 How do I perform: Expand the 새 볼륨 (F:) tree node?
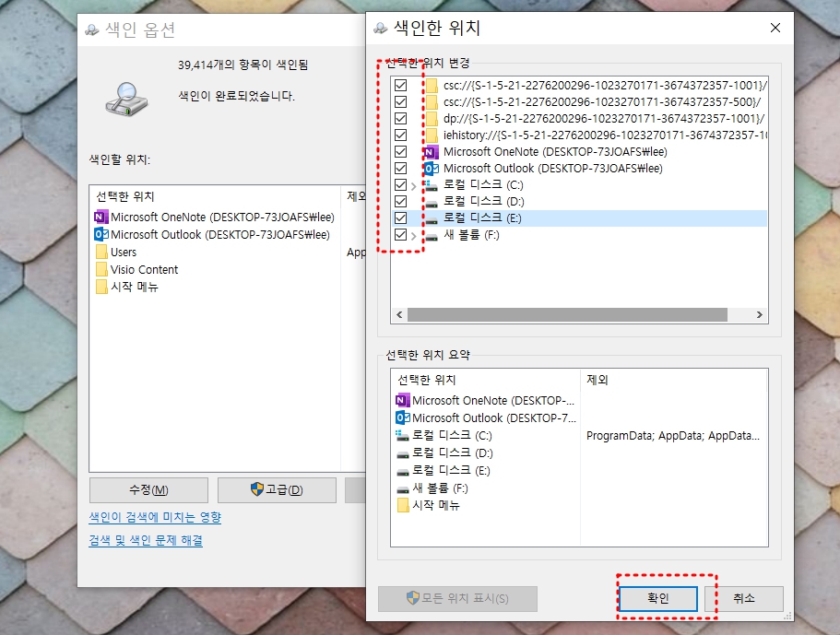tap(415, 234)
